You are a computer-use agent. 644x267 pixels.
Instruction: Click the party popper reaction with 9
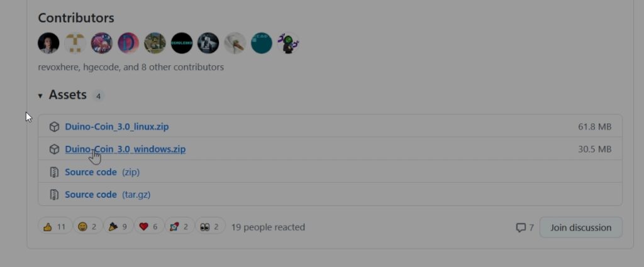(118, 227)
